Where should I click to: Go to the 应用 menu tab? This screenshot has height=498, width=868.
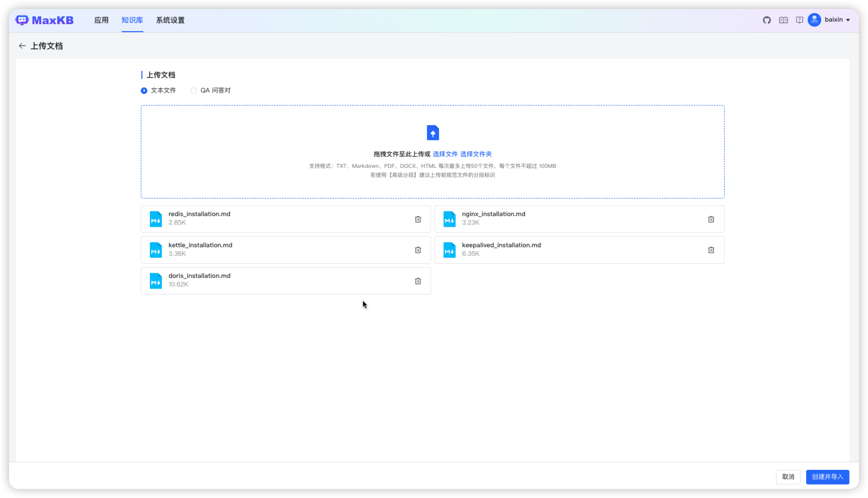(101, 20)
